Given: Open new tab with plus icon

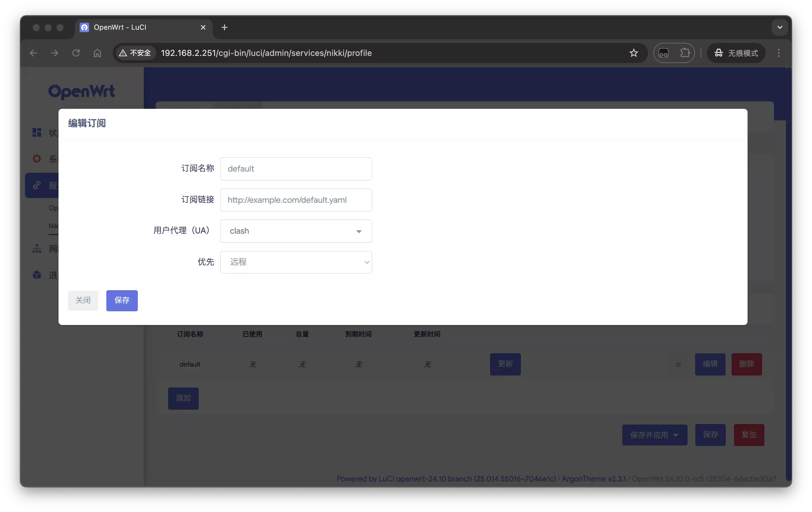Looking at the screenshot, I should 224,27.
